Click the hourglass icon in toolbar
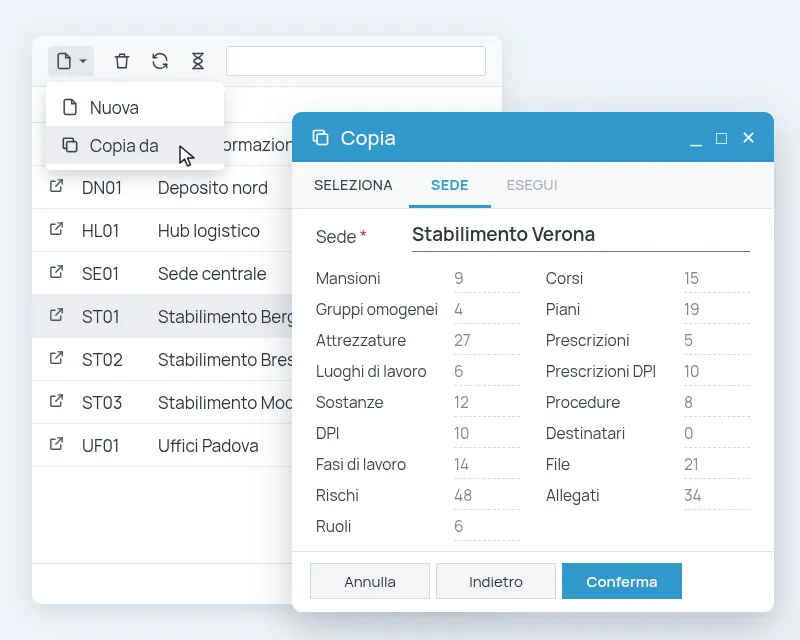This screenshot has width=800, height=640. (198, 61)
